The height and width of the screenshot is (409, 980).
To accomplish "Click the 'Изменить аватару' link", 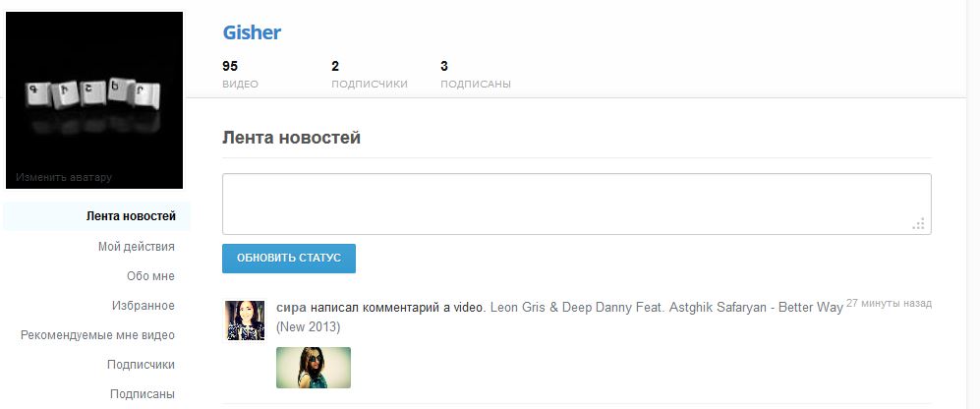I will pyautogui.click(x=64, y=178).
